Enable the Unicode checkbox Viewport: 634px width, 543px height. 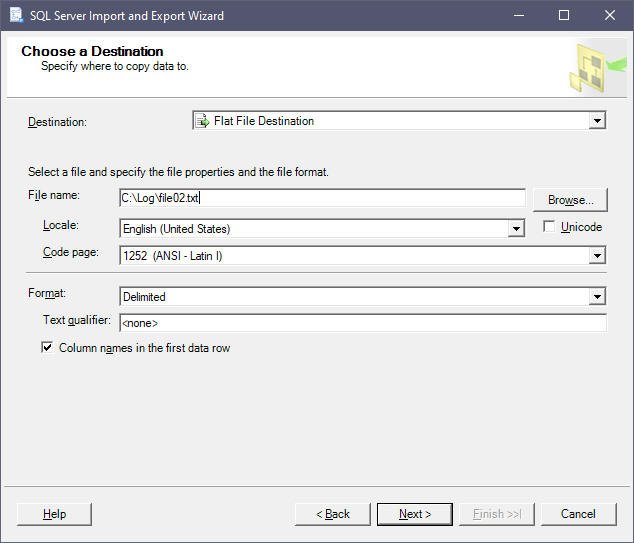point(549,226)
